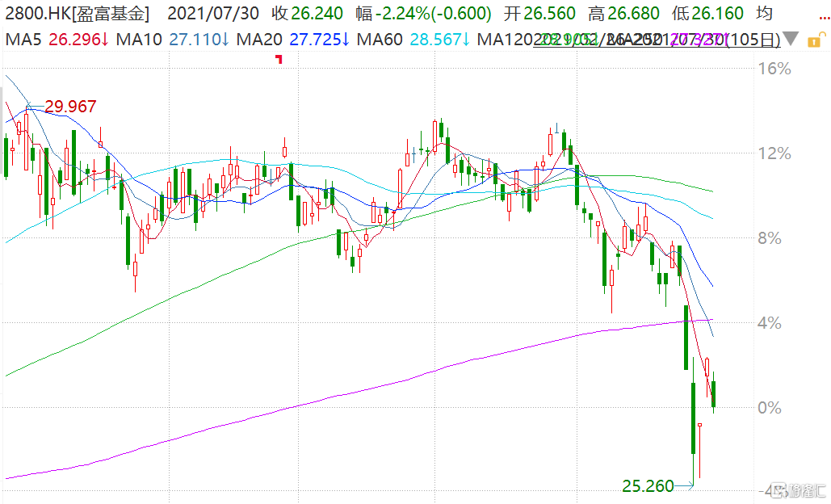Click the 25.260 low price annotation
Image resolution: width=831 pixels, height=504 pixels.
[648, 485]
